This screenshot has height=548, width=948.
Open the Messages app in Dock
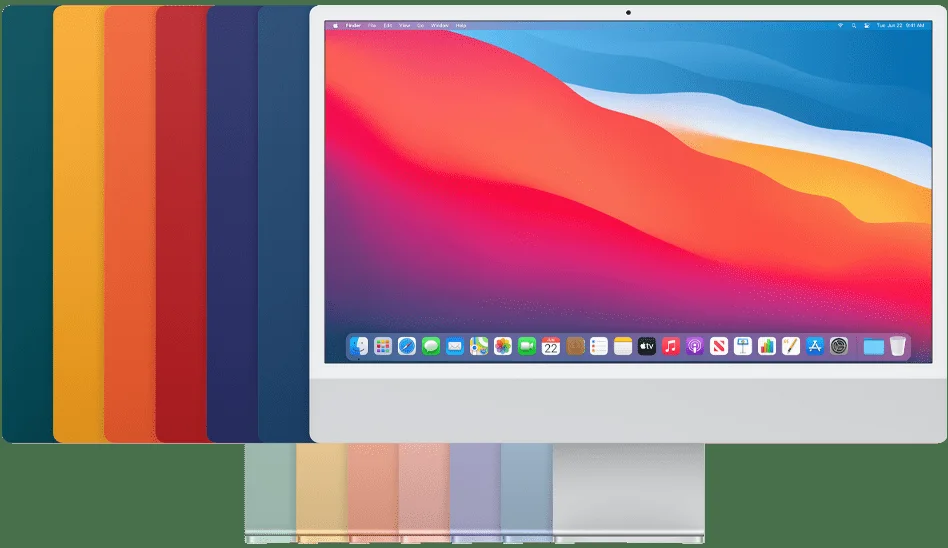tap(431, 346)
